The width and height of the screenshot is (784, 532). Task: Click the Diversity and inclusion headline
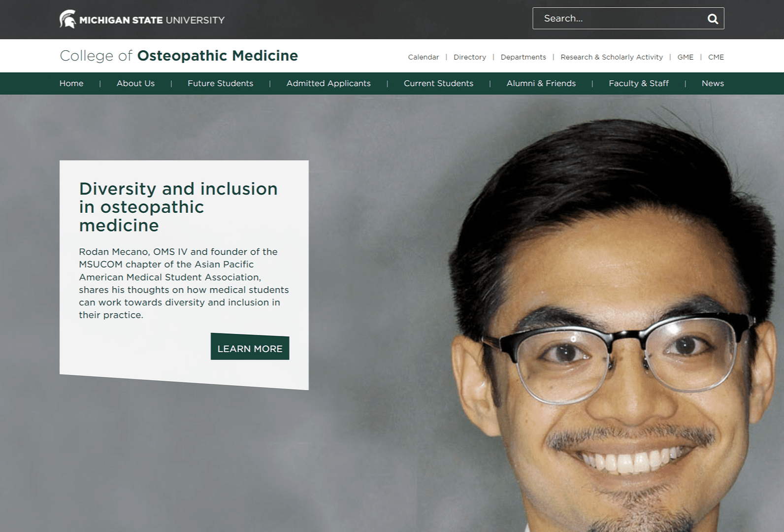(x=178, y=207)
